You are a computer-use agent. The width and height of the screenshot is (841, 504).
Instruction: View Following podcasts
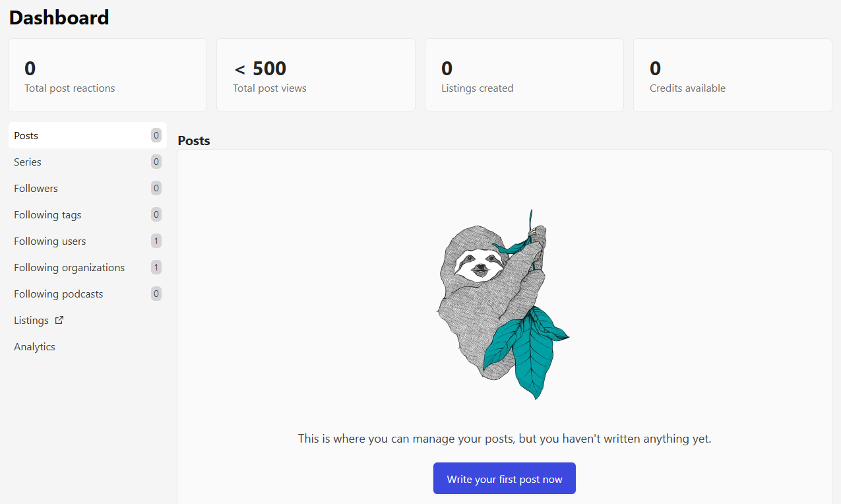[x=59, y=294]
